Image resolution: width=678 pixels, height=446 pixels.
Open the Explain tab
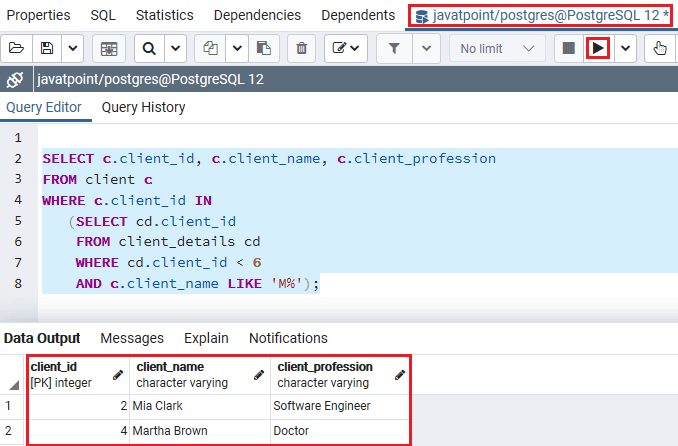206,338
